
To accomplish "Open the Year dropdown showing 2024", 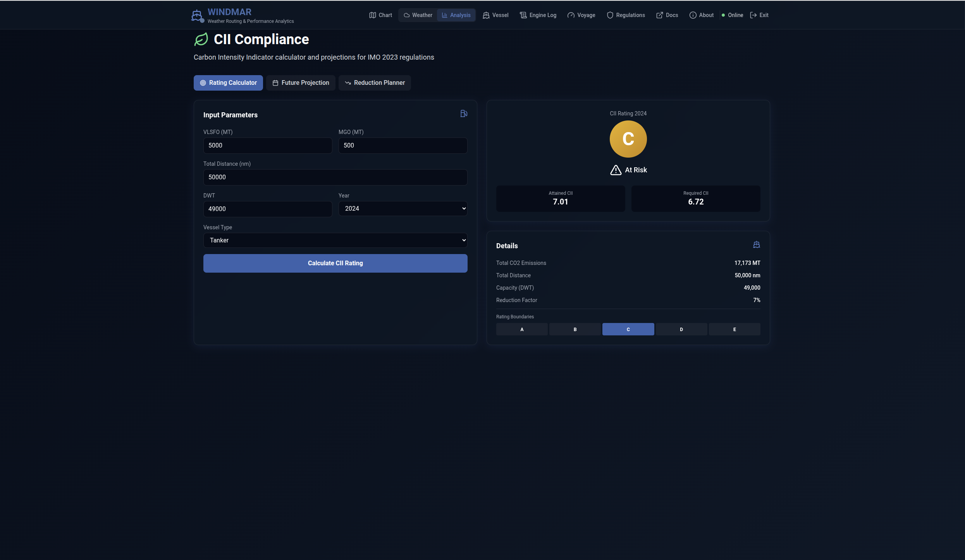I will [x=403, y=209].
